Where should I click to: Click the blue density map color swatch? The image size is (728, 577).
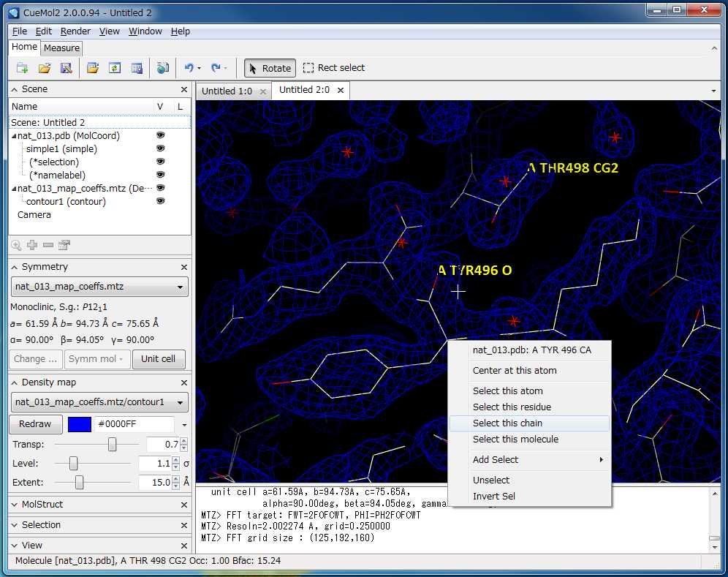(x=79, y=424)
